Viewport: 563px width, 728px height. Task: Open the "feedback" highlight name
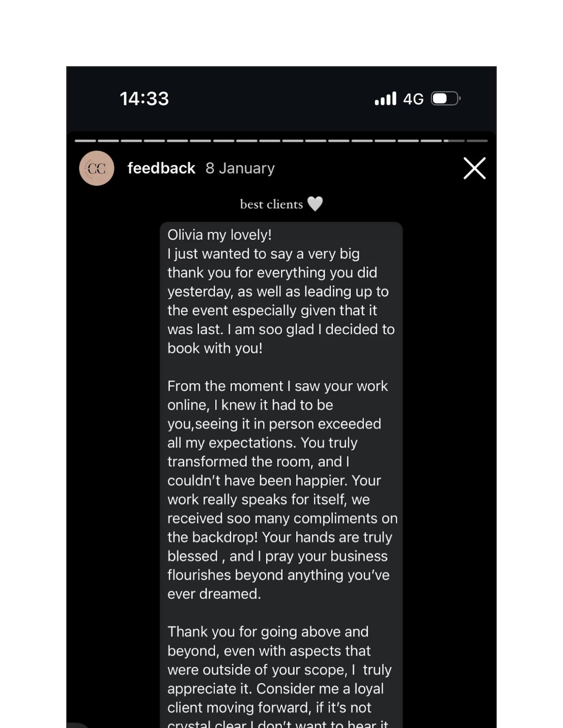pyautogui.click(x=161, y=168)
